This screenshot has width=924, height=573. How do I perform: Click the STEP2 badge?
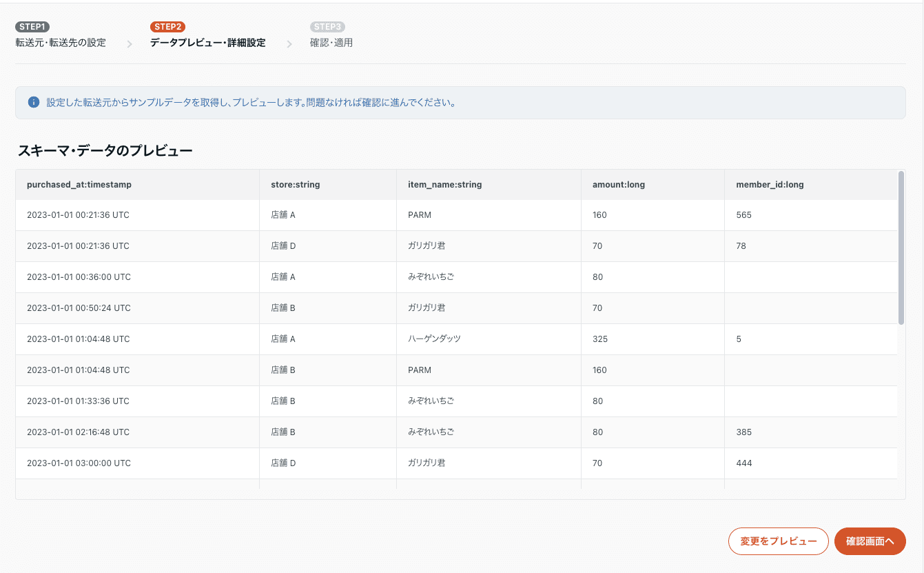167,27
